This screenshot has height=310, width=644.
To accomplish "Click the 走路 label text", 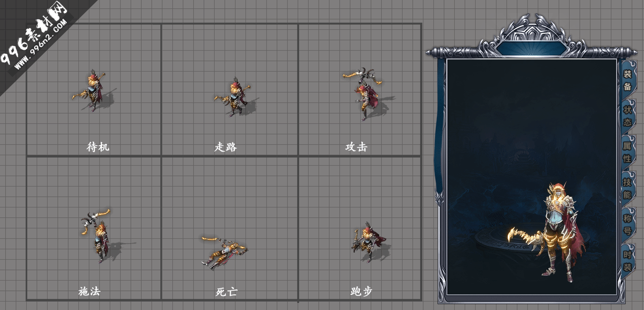I will pyautogui.click(x=226, y=147).
